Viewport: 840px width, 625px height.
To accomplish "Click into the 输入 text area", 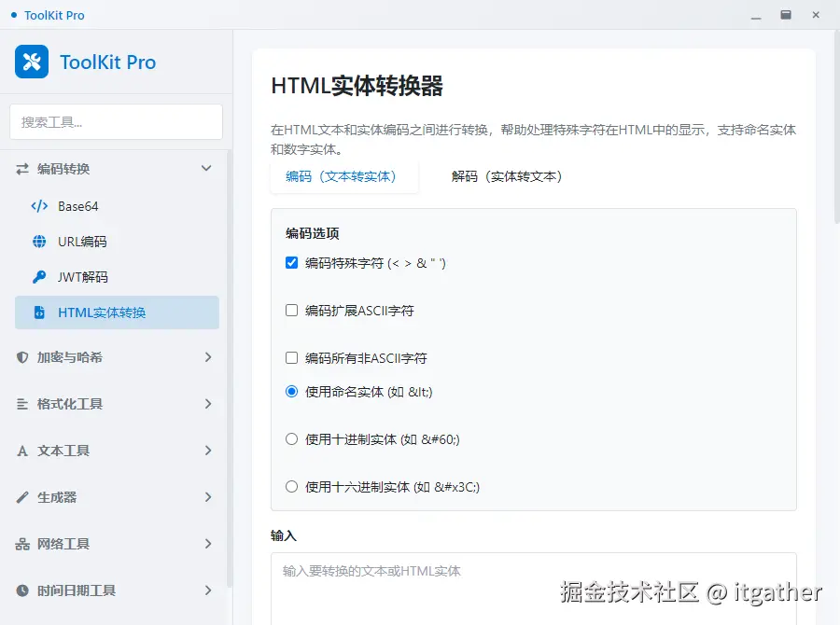I will pos(534,589).
